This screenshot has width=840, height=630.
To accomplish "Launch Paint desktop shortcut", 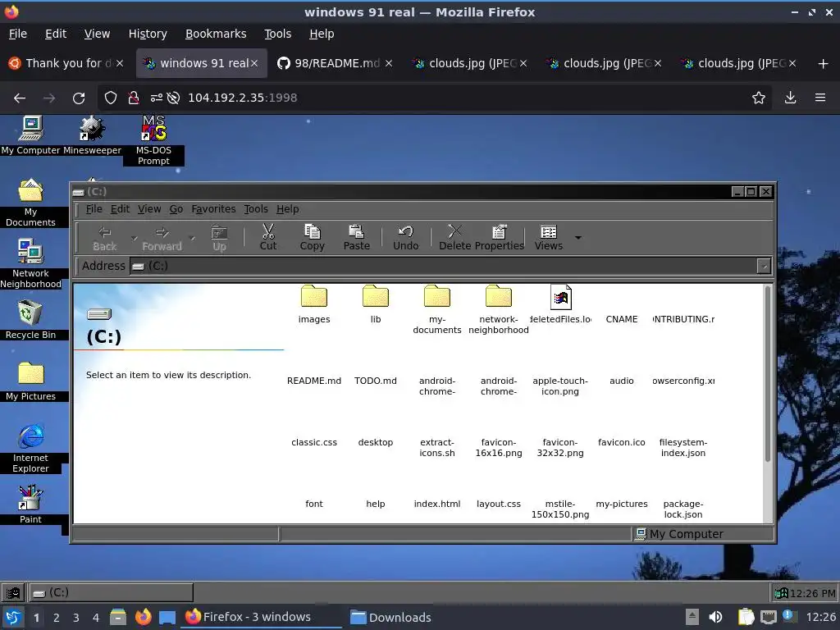I will click(30, 504).
